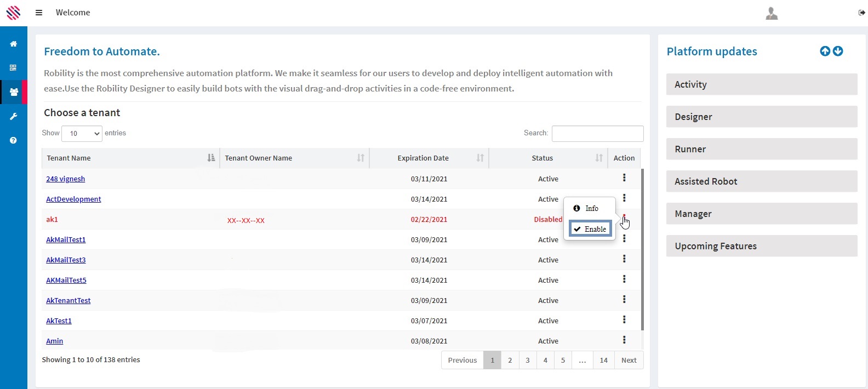Open the wrench settings icon in the sidebar
Image resolution: width=868 pixels, height=389 pixels.
click(x=13, y=116)
